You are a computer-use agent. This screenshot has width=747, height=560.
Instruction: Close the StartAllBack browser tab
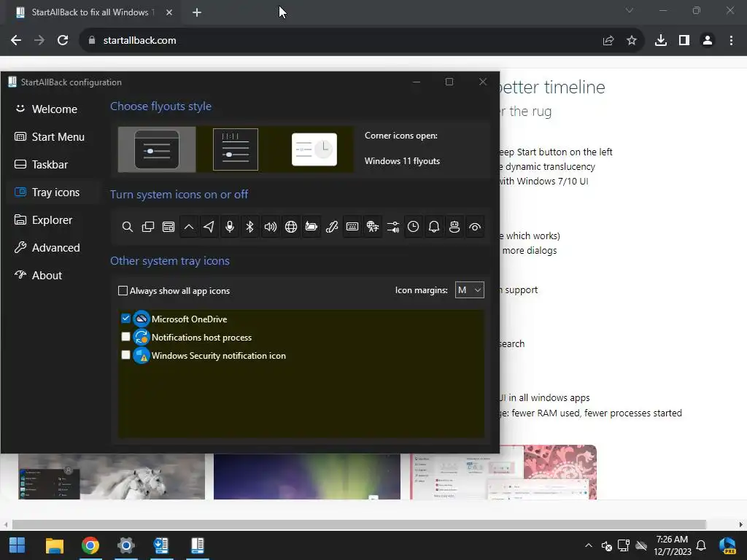click(169, 12)
